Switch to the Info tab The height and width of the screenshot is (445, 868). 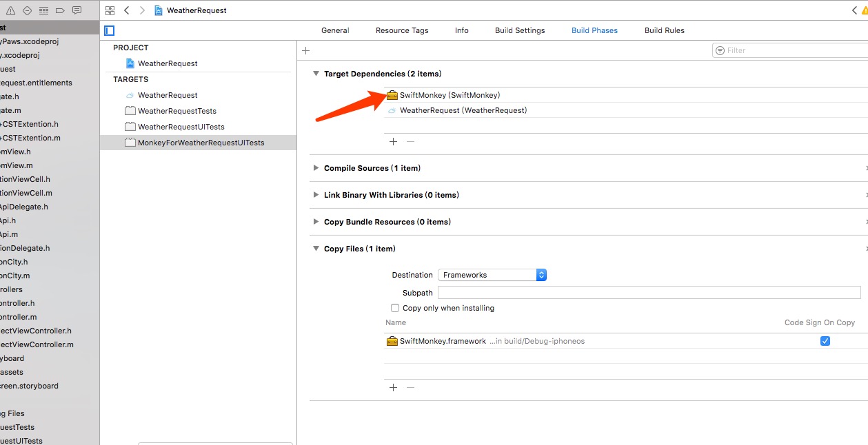462,30
